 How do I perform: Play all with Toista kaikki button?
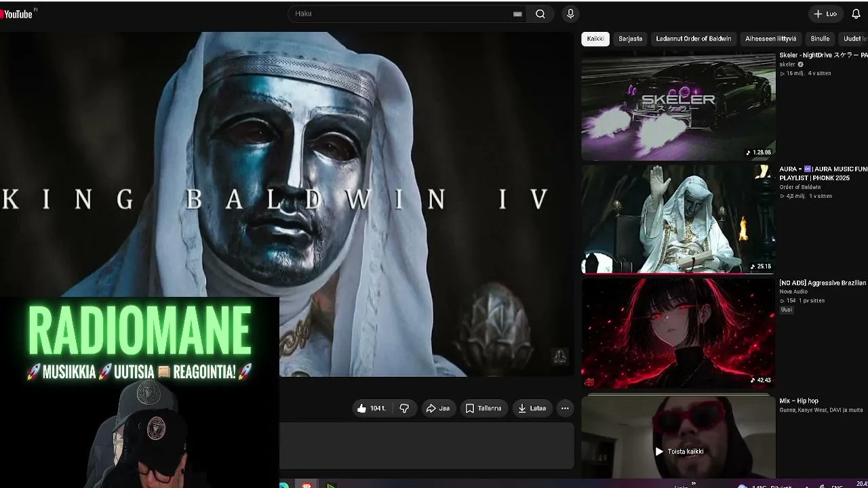click(679, 451)
